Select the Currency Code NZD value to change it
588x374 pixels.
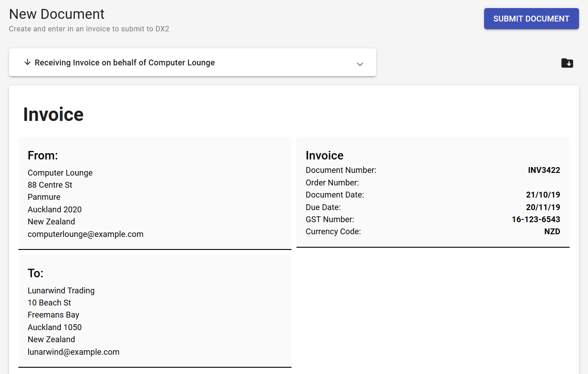[553, 231]
